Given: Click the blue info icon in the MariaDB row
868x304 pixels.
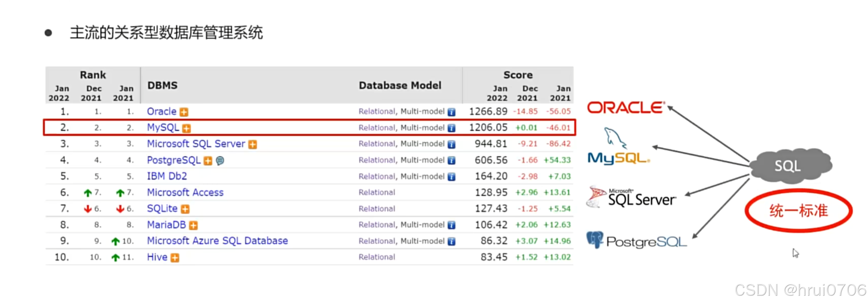Looking at the screenshot, I should pyautogui.click(x=451, y=225).
